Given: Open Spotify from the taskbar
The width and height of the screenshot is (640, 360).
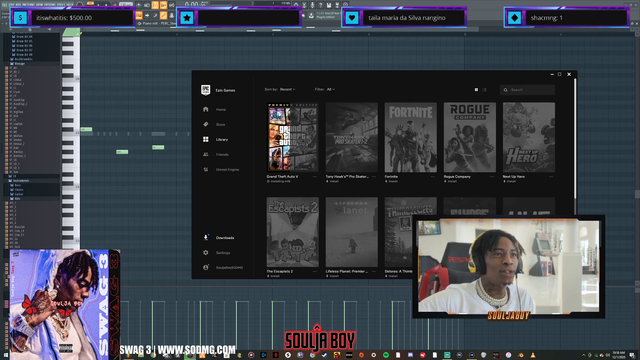Looking at the screenshot, I should coord(386,355).
